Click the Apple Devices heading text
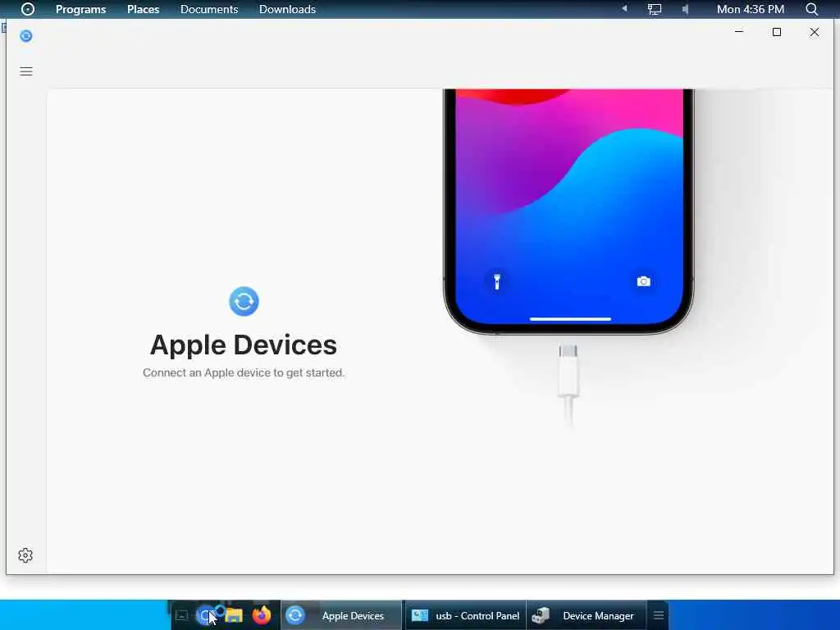The image size is (840, 630). pos(244,345)
